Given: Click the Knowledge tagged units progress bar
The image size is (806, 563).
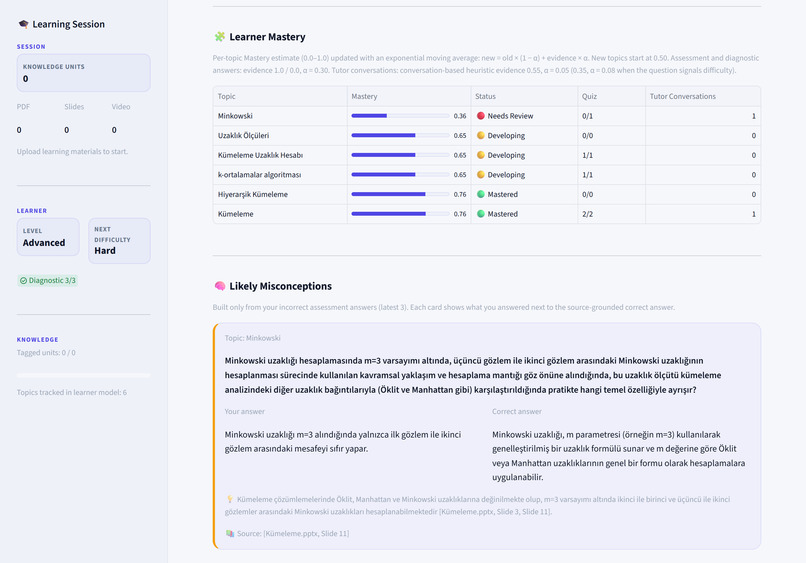Looking at the screenshot, I should coord(83,375).
